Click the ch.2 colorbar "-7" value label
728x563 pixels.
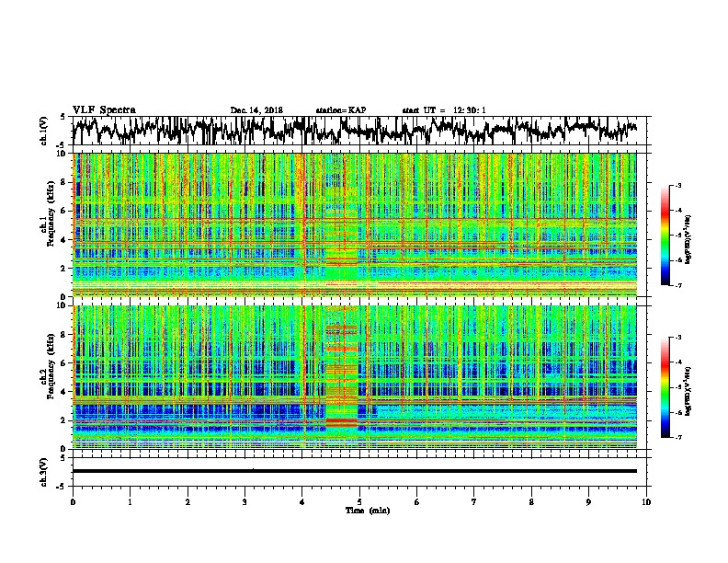tap(677, 437)
